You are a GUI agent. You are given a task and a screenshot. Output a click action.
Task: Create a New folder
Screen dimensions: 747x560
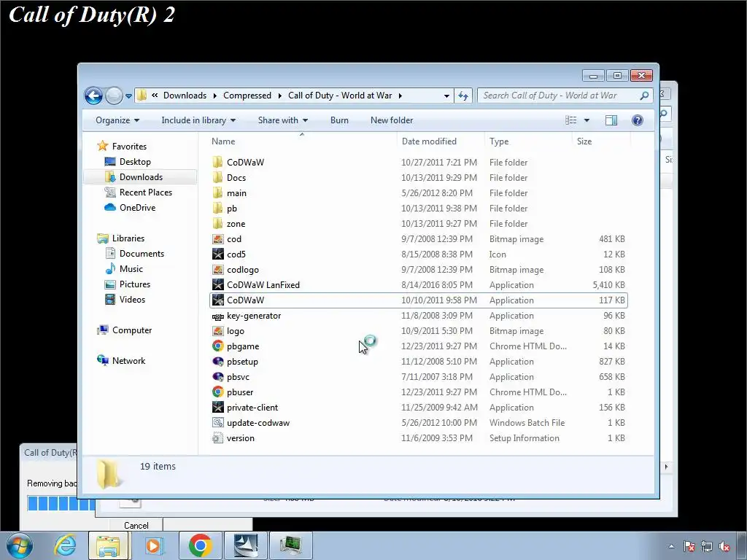coord(392,120)
